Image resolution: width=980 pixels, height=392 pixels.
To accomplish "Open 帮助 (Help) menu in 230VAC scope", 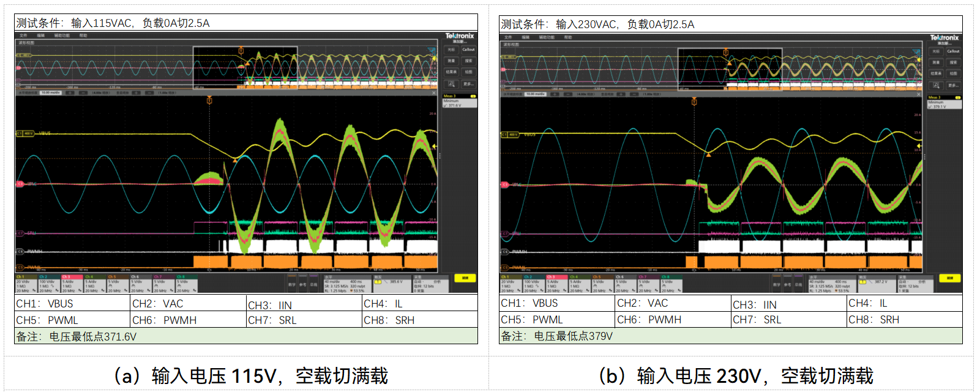I will click(568, 37).
